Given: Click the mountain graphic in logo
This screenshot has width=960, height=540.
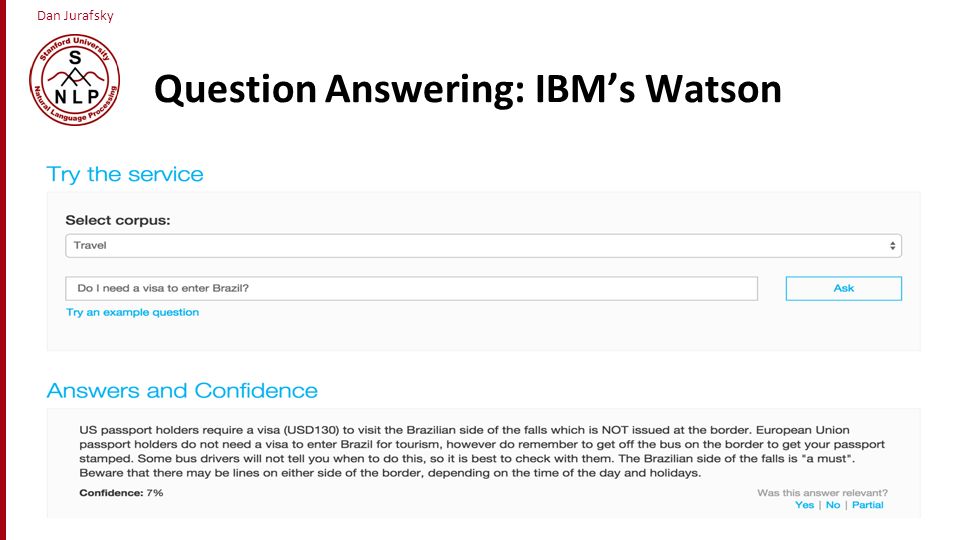Looking at the screenshot, I should coord(75,77).
